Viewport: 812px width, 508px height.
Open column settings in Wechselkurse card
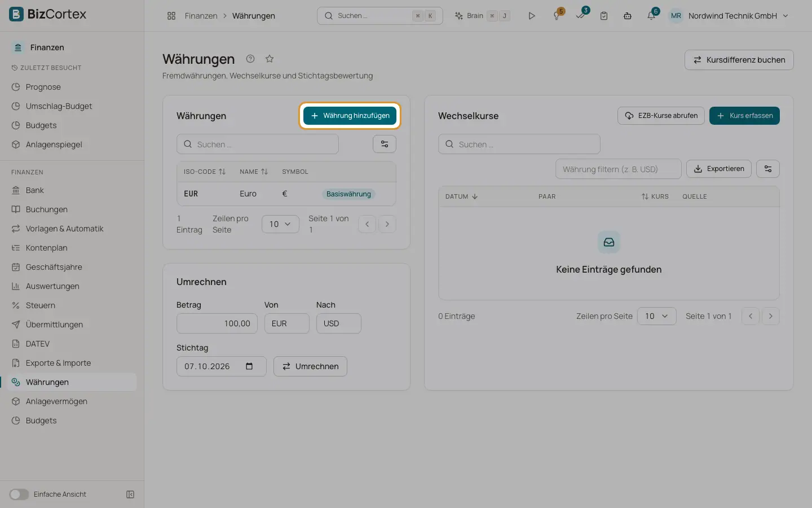click(768, 169)
